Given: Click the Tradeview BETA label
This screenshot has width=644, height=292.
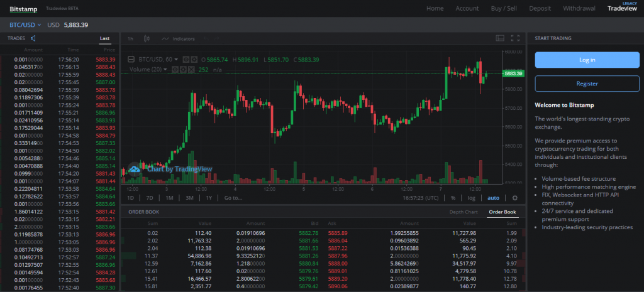Looking at the screenshot, I should tap(62, 9).
